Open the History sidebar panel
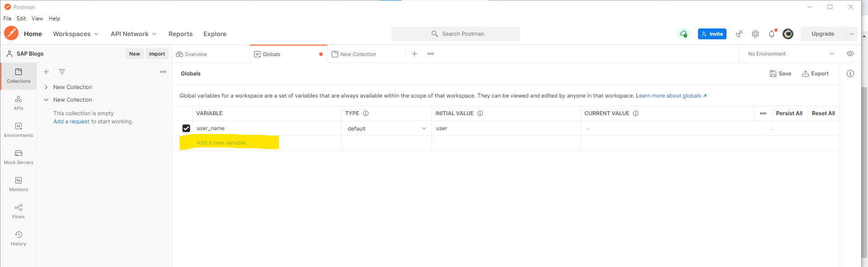The height and width of the screenshot is (267, 868). pyautogui.click(x=19, y=239)
